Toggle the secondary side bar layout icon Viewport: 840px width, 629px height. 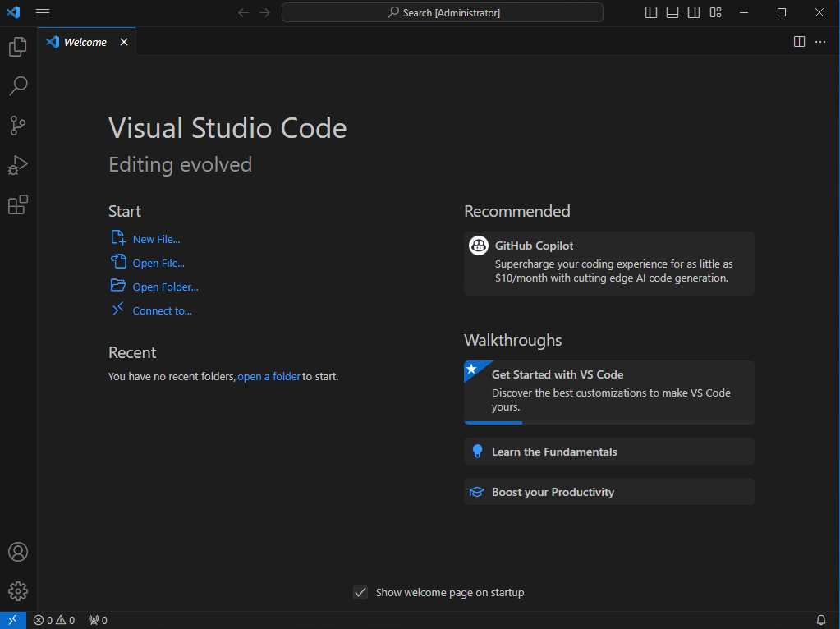(x=694, y=12)
